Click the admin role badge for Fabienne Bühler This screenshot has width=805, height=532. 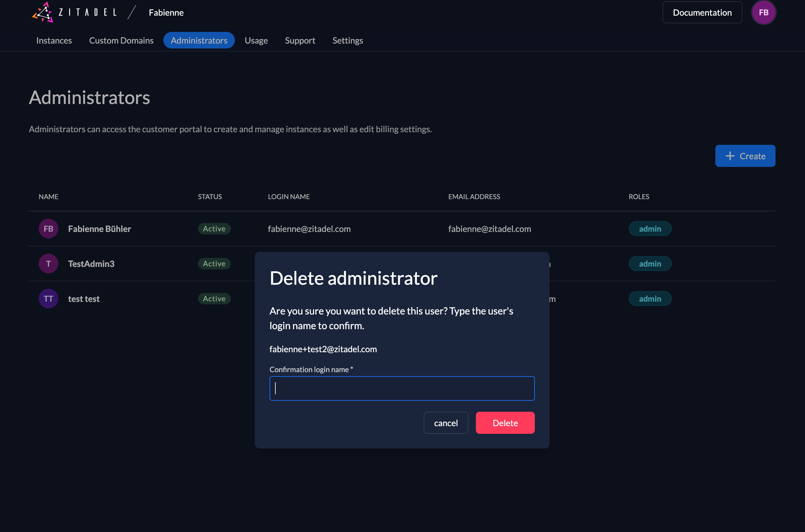point(650,228)
